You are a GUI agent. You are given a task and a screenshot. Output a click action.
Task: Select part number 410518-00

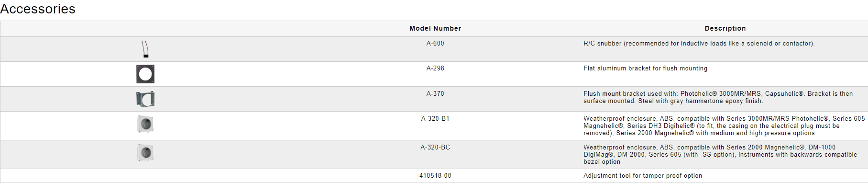(x=435, y=176)
